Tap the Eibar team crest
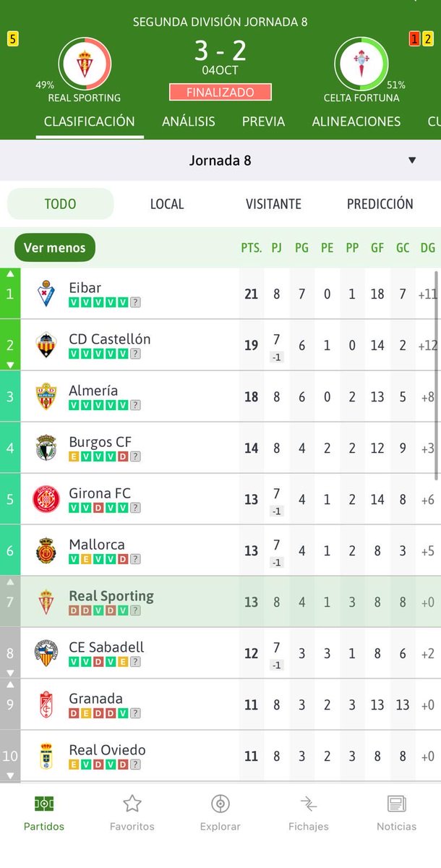441x868 pixels. pos(46,294)
